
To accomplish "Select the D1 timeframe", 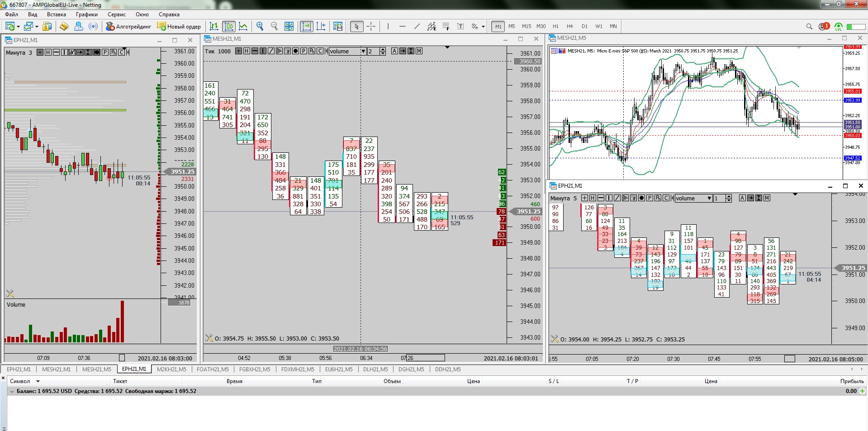I will tap(584, 26).
